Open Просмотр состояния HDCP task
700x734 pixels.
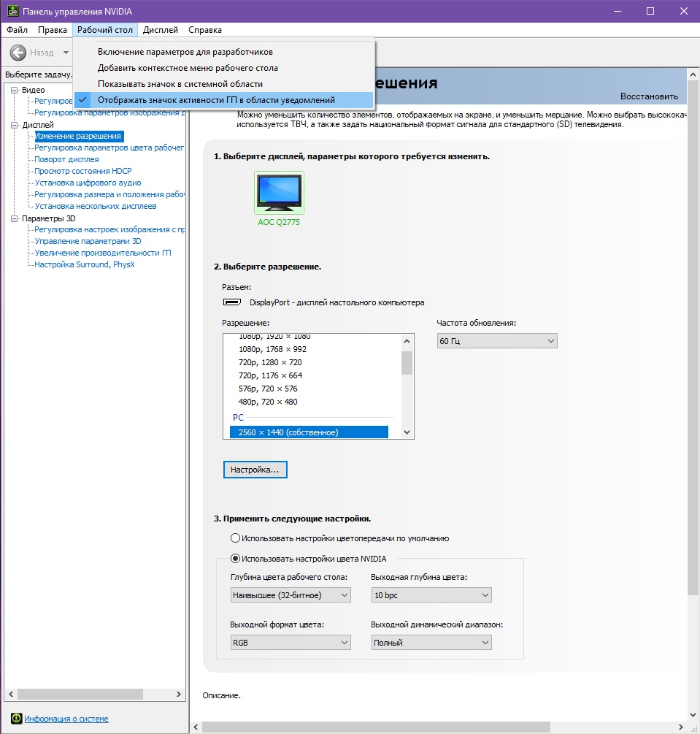pos(82,172)
